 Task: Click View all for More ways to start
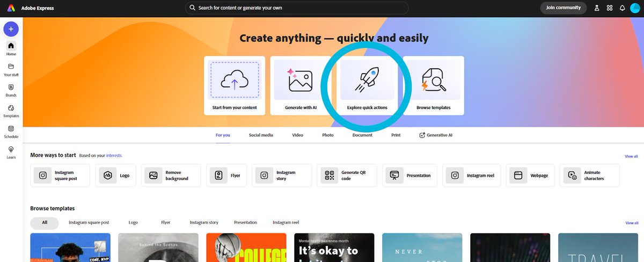tap(632, 156)
